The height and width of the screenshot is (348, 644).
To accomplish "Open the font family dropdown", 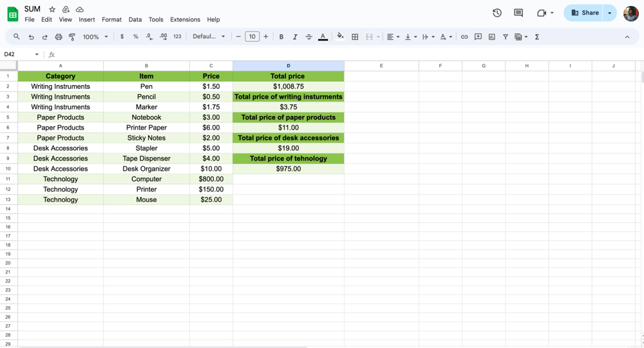I will pyautogui.click(x=209, y=37).
